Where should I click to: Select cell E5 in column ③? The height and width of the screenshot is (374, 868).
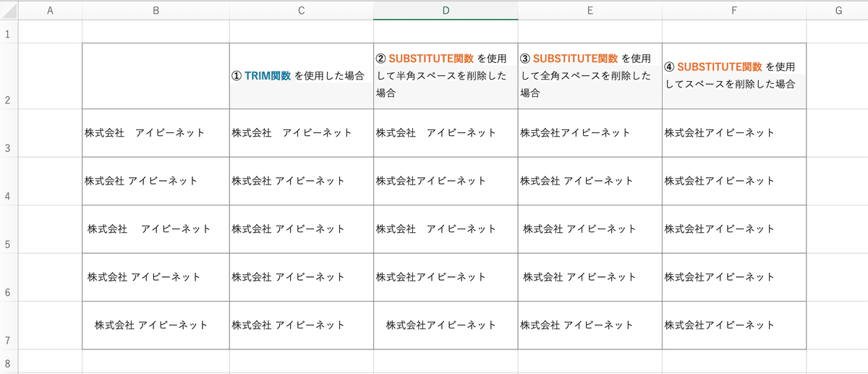(x=590, y=229)
